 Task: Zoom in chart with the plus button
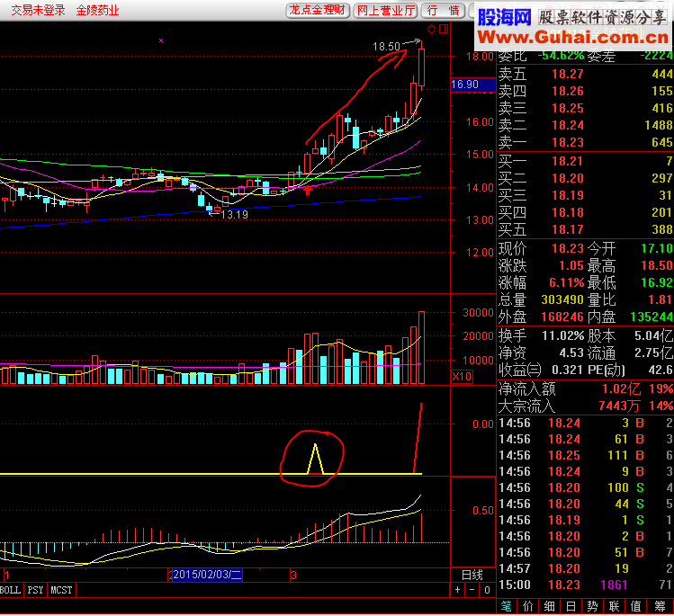click(x=457, y=590)
